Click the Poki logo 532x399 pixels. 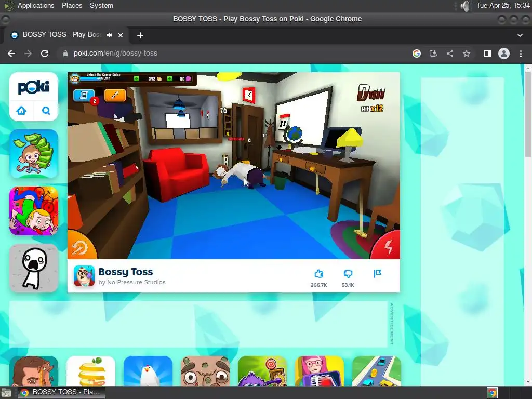pos(34,87)
